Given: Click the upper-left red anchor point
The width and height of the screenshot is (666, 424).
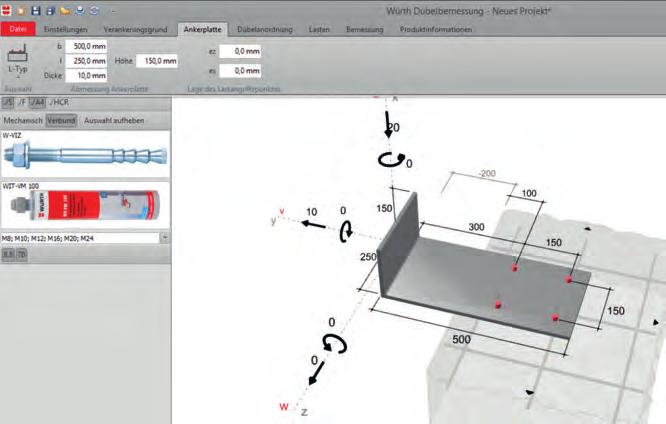Looking at the screenshot, I should pos(514,268).
